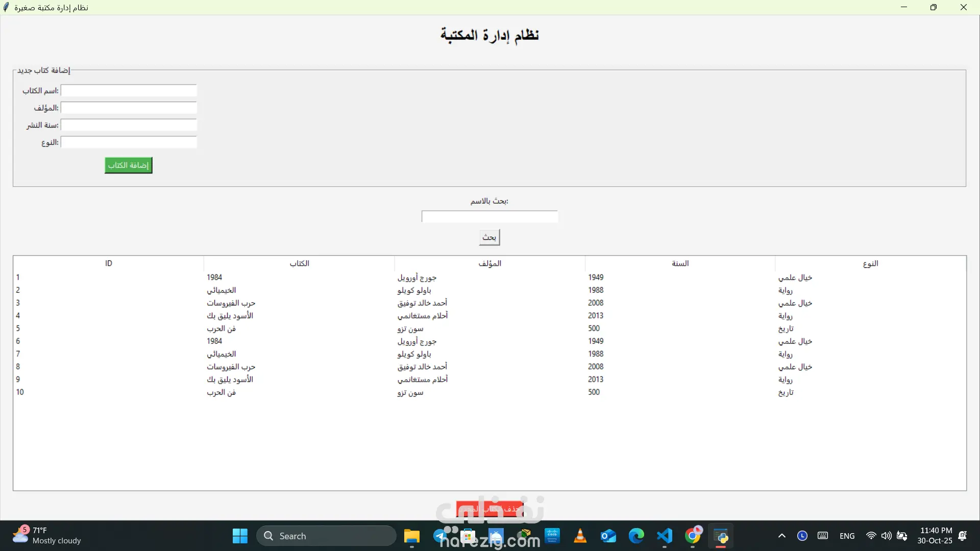This screenshot has width=980, height=551.
Task: Click the search (بحث) button
Action: (x=489, y=237)
